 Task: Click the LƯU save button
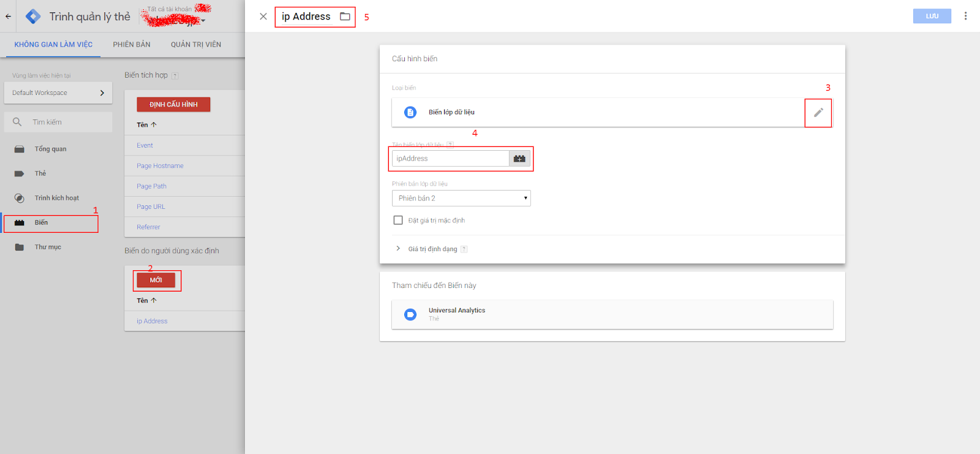[x=932, y=16]
